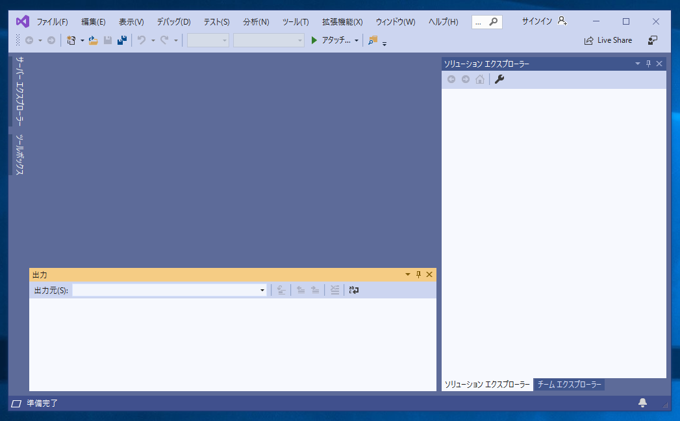This screenshot has height=421, width=680.
Task: Click Go to Previous Message output icon
Action: pos(301,290)
